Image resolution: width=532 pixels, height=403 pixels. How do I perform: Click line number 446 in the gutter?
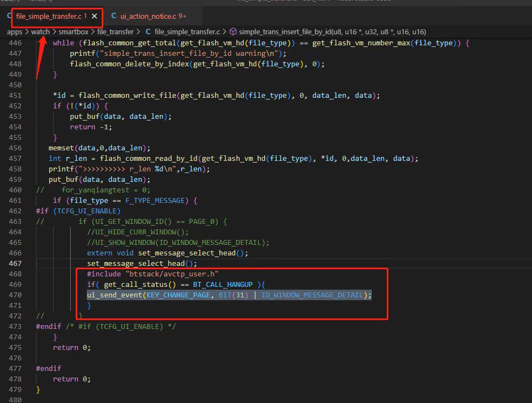(15, 43)
